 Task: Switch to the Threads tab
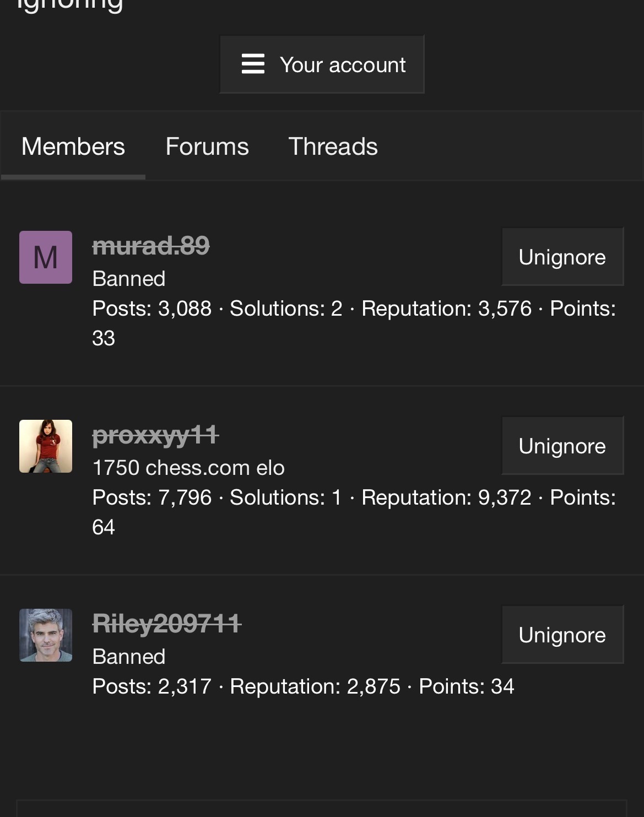[x=333, y=147]
